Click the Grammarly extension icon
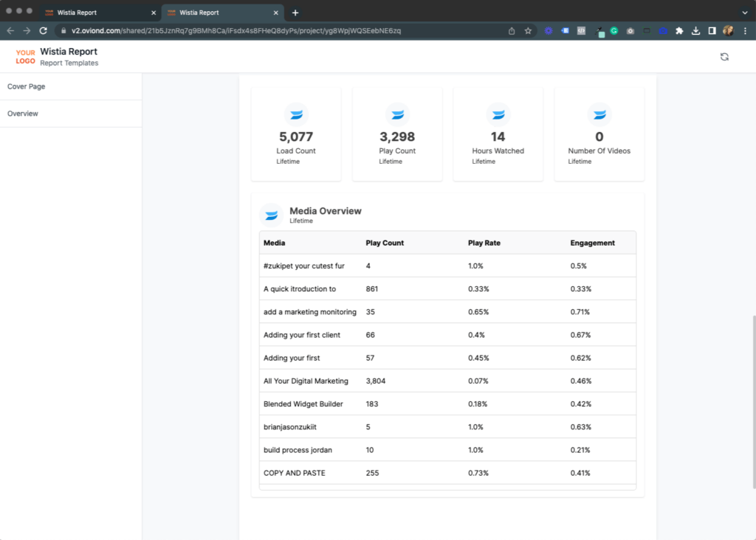756x540 pixels. (x=614, y=31)
